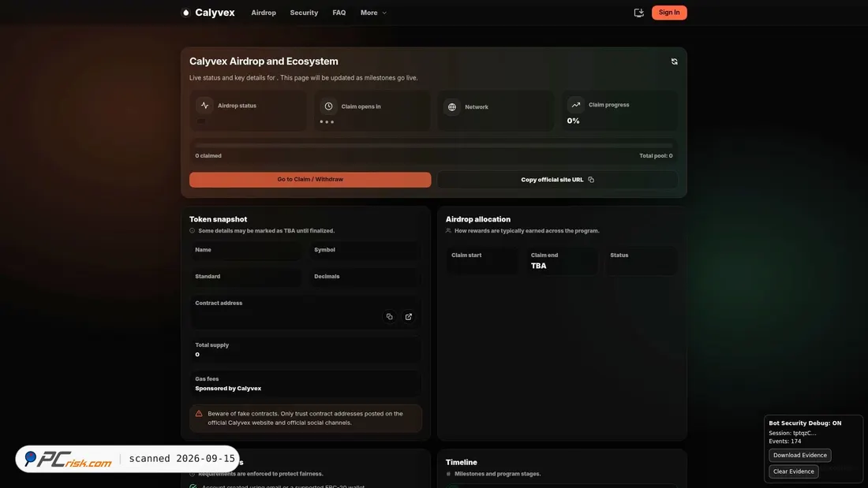Click Clear Evidence button
Viewport: 868px width, 488px height.
793,471
